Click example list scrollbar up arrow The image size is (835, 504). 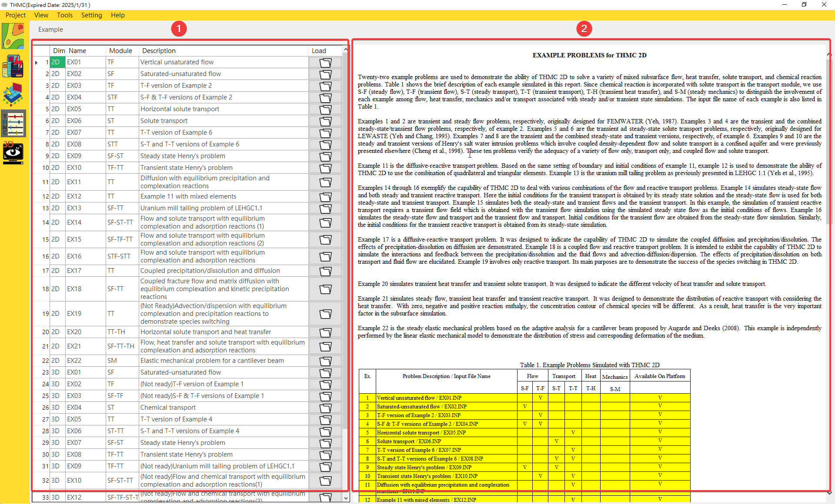(346, 49)
